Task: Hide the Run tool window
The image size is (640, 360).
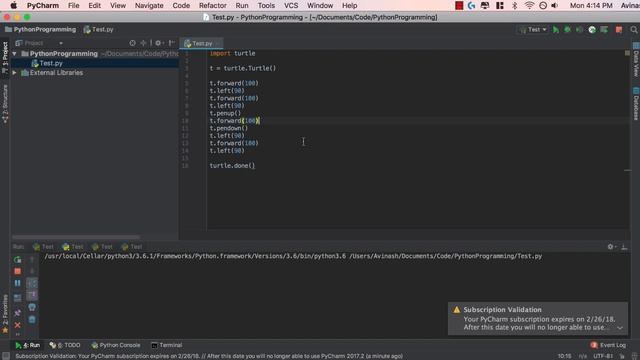Action: (x=624, y=247)
